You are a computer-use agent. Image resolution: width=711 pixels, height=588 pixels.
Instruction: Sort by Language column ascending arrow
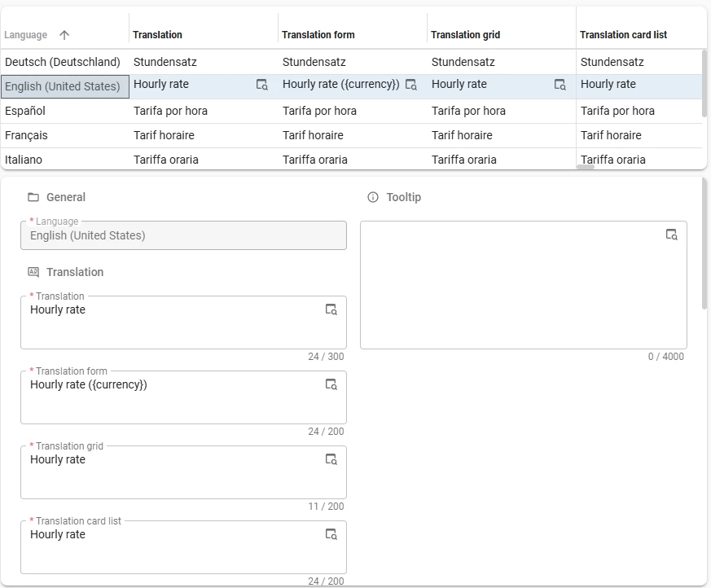(x=64, y=35)
